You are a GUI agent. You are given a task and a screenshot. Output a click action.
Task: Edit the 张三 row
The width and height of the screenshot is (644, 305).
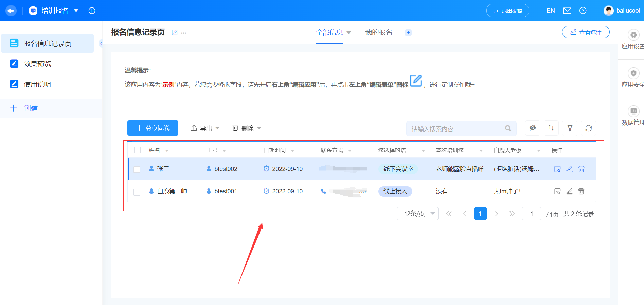click(570, 169)
